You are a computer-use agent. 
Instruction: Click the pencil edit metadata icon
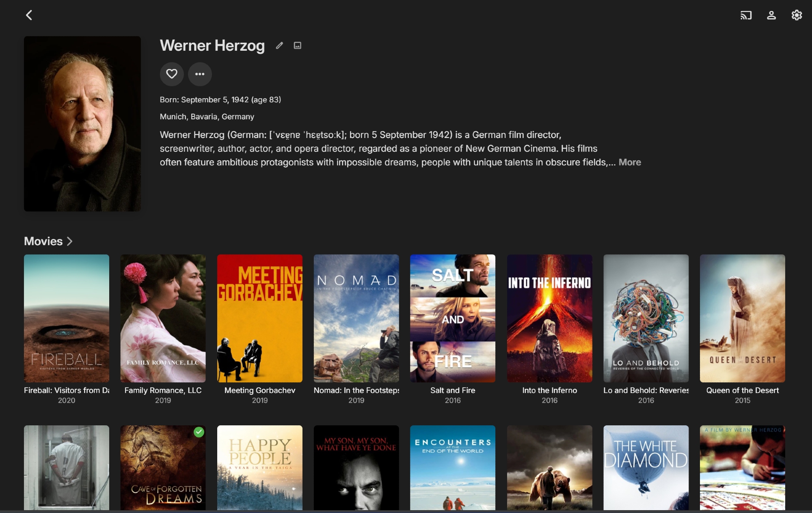[x=279, y=45]
